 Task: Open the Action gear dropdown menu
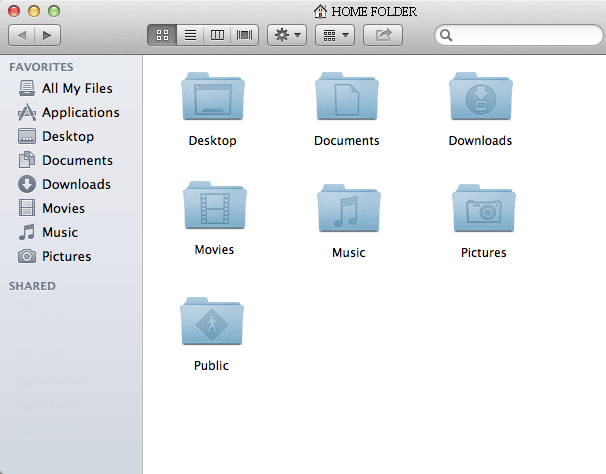[x=286, y=35]
